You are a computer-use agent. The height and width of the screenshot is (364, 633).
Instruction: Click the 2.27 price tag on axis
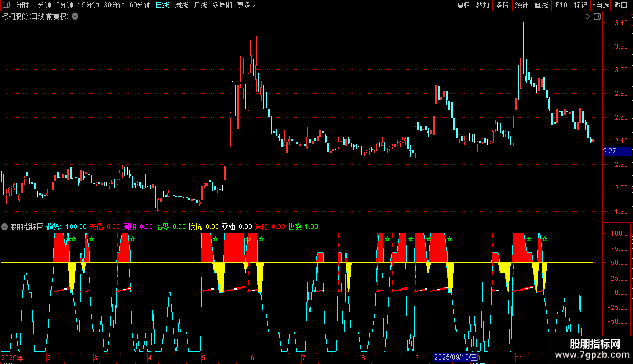click(616, 151)
